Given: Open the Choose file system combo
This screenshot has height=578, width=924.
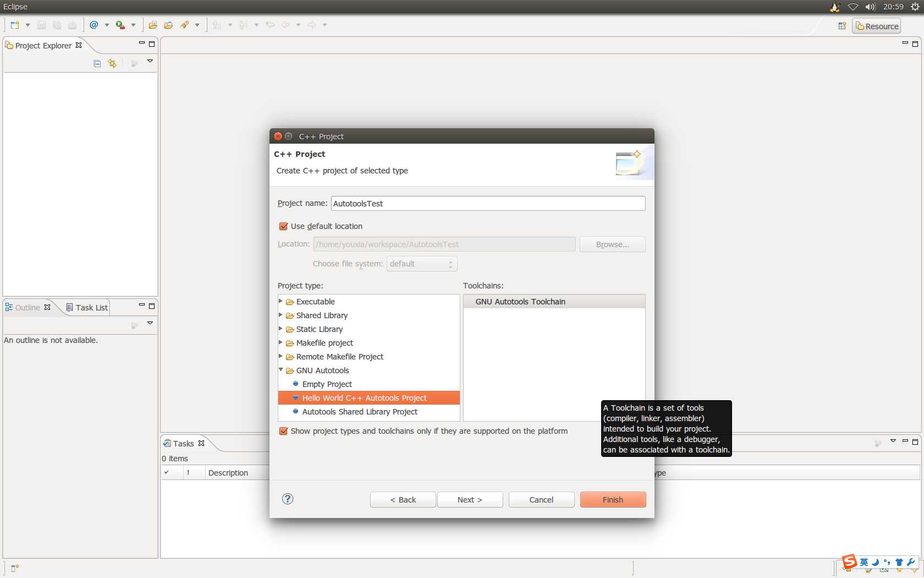Looking at the screenshot, I should pyautogui.click(x=422, y=264).
